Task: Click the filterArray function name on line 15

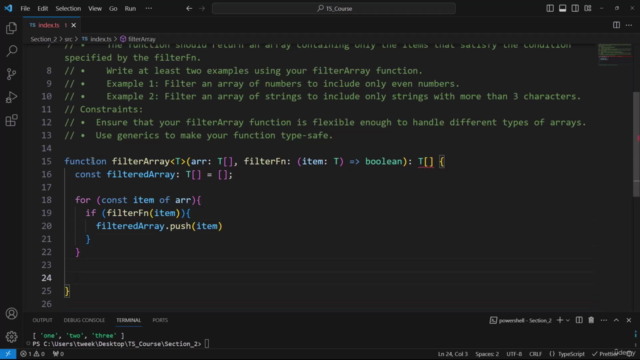Action: pos(140,162)
